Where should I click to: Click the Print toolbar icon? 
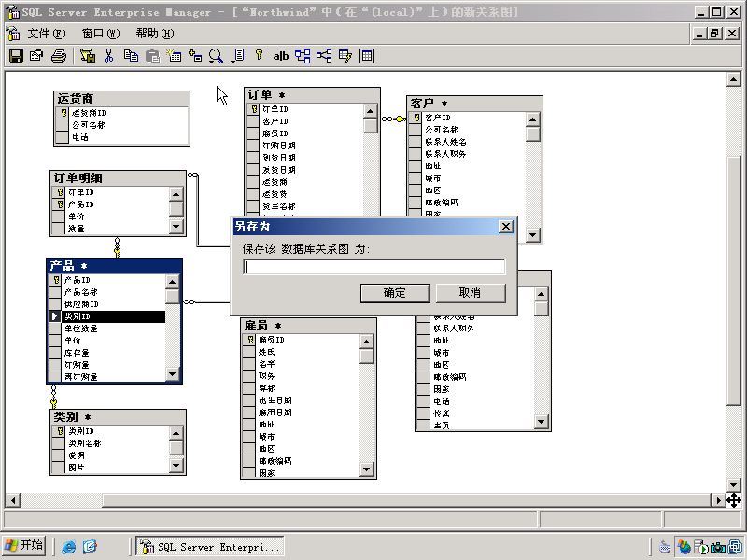click(x=58, y=56)
